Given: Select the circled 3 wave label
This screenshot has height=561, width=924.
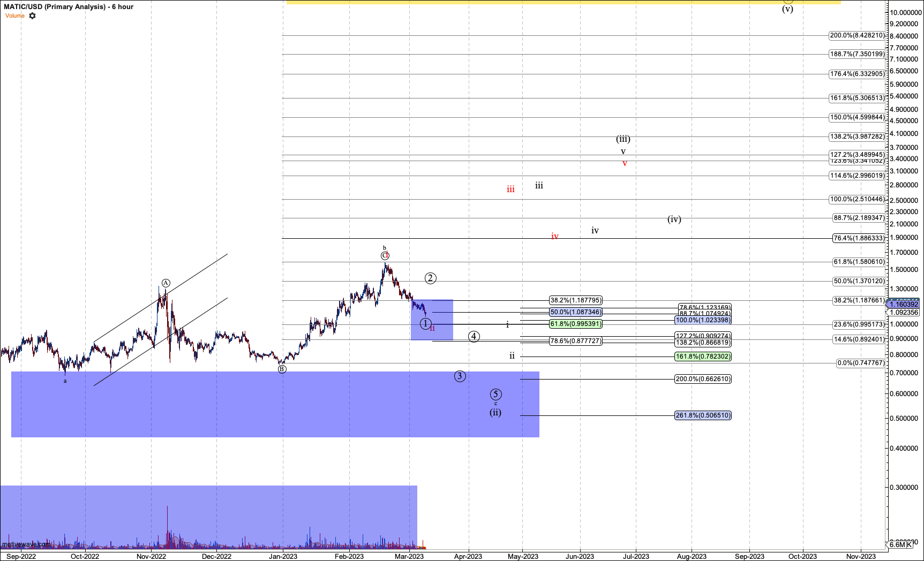Looking at the screenshot, I should (460, 376).
